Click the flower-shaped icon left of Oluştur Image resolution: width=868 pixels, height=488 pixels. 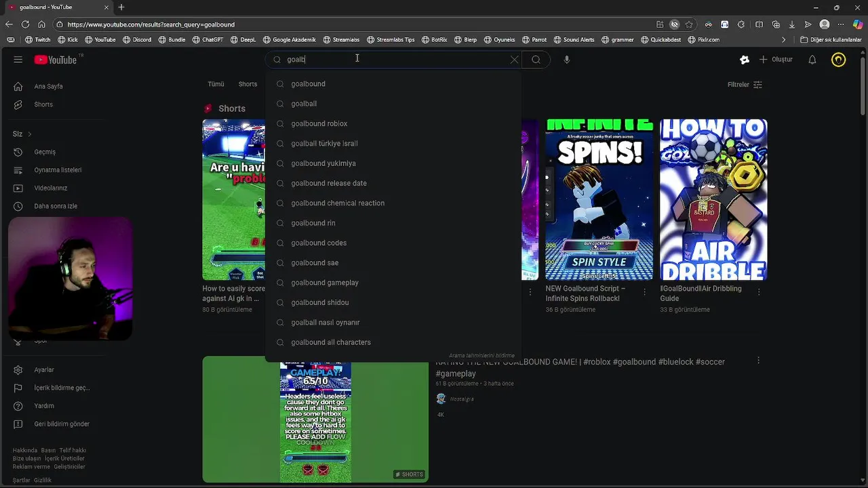click(x=745, y=60)
